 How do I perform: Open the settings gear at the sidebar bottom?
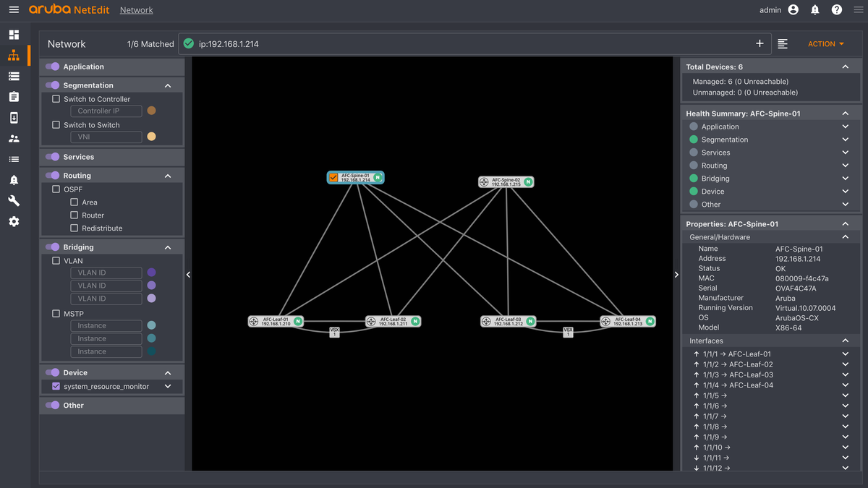pos(14,221)
